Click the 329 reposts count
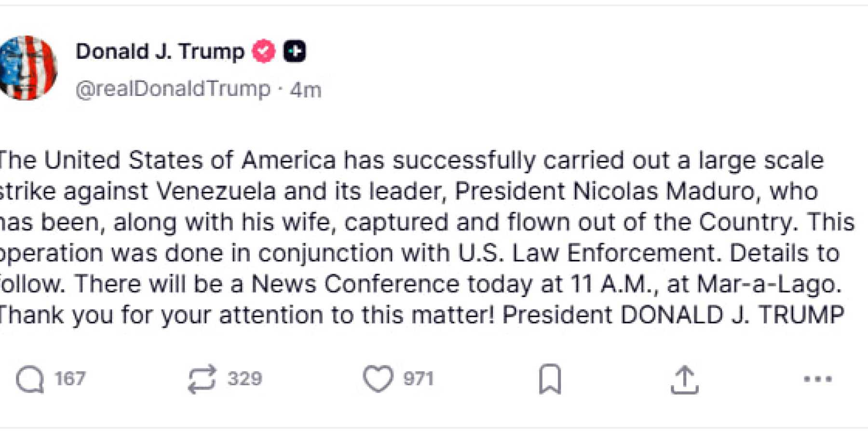The height and width of the screenshot is (444, 868). pyautogui.click(x=245, y=379)
